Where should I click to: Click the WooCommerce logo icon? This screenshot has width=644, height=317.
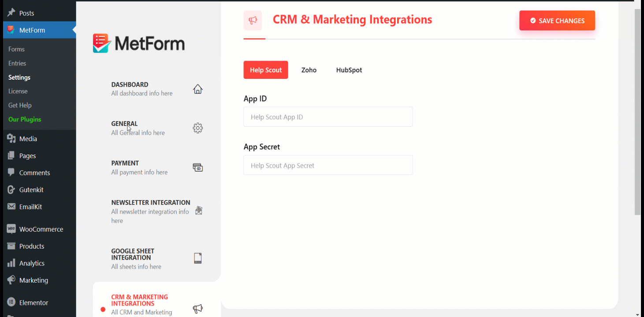coord(11,229)
